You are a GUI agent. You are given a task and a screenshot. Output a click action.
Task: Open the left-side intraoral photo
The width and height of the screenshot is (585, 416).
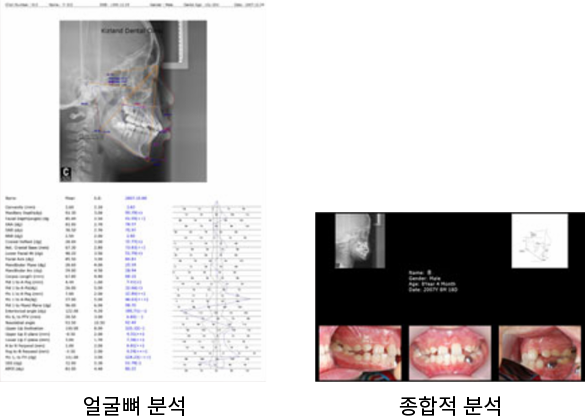(360, 353)
